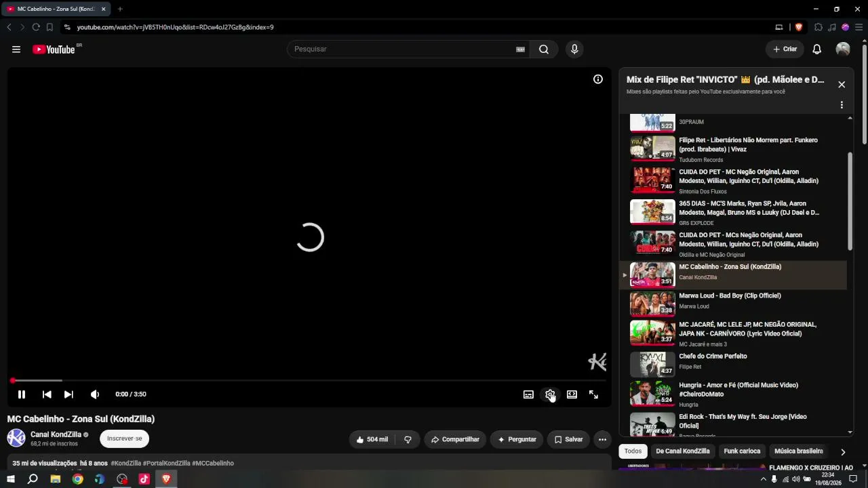Open more actions ellipsis below video

(602, 439)
